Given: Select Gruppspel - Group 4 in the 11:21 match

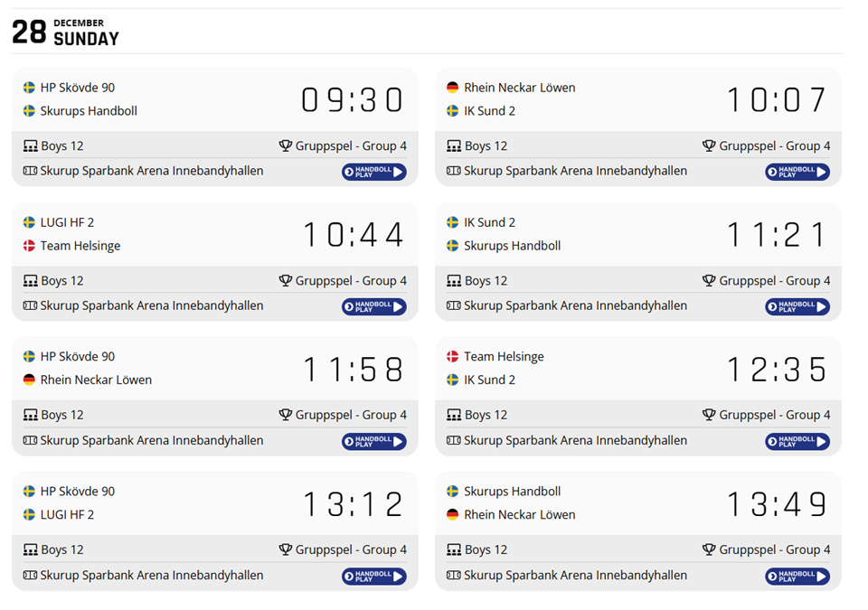Looking at the screenshot, I should (774, 281).
